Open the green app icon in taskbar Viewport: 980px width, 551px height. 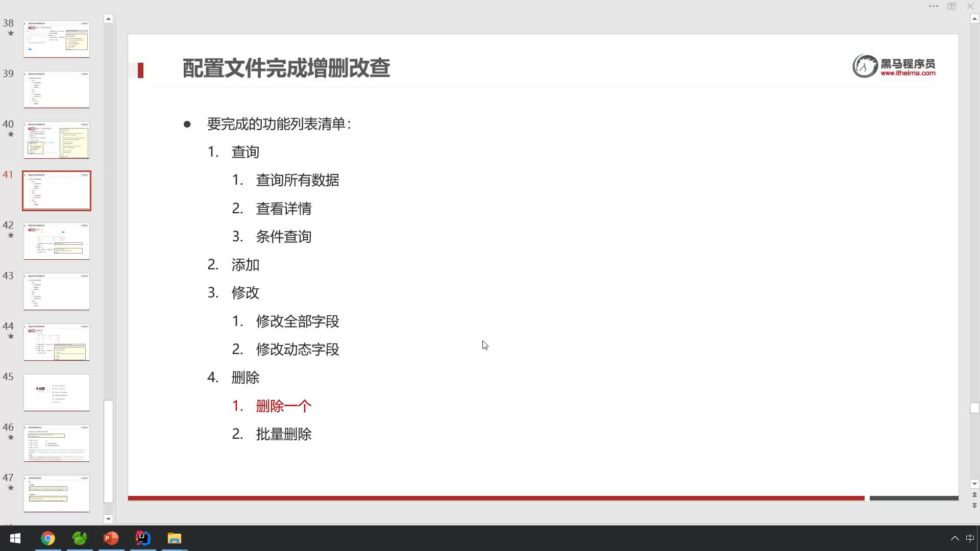pos(80,538)
